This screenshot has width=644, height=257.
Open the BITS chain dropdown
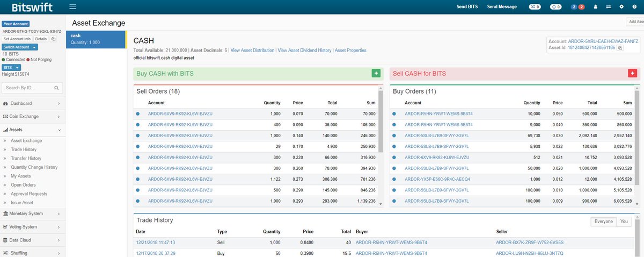11,67
